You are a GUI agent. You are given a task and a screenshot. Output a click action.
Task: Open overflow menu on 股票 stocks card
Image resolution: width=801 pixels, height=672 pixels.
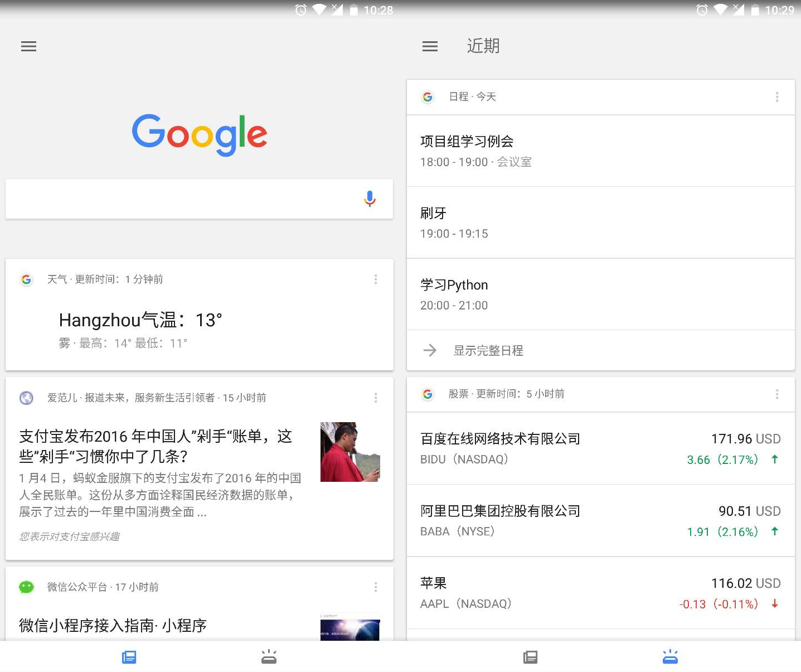click(777, 394)
